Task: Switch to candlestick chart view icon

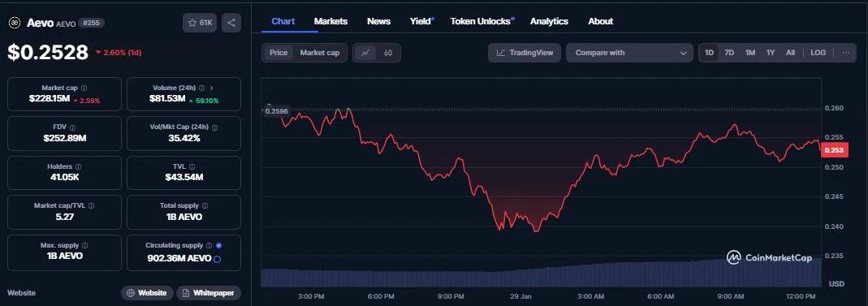Action: coord(388,53)
